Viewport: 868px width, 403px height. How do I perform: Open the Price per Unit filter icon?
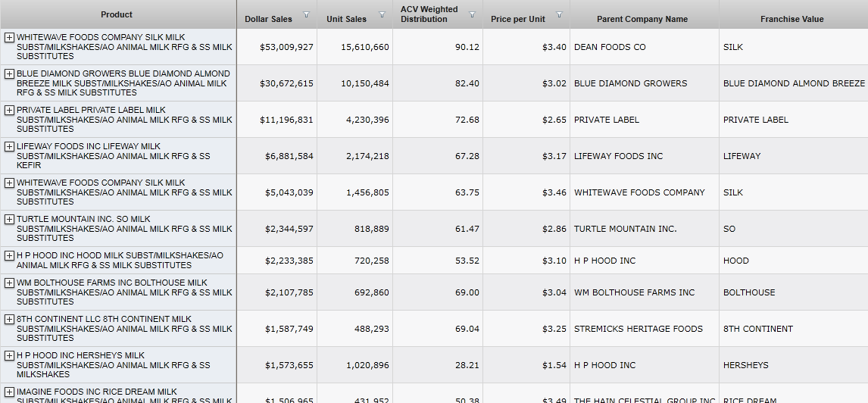(x=559, y=14)
